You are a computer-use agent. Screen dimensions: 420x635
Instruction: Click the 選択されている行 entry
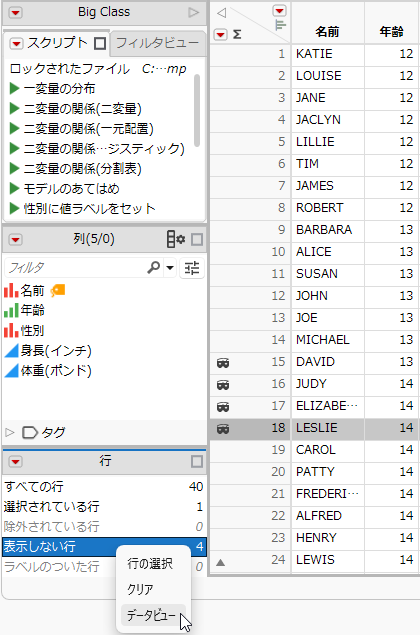(x=104, y=506)
